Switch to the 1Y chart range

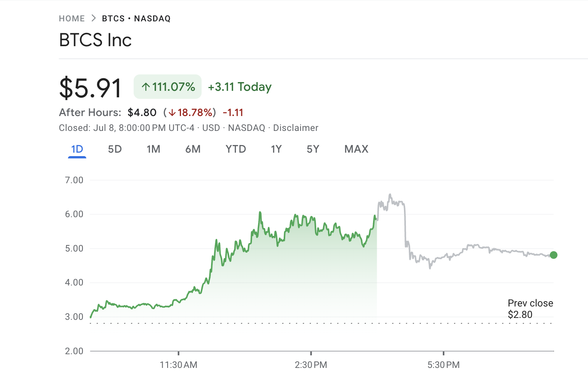click(x=276, y=149)
